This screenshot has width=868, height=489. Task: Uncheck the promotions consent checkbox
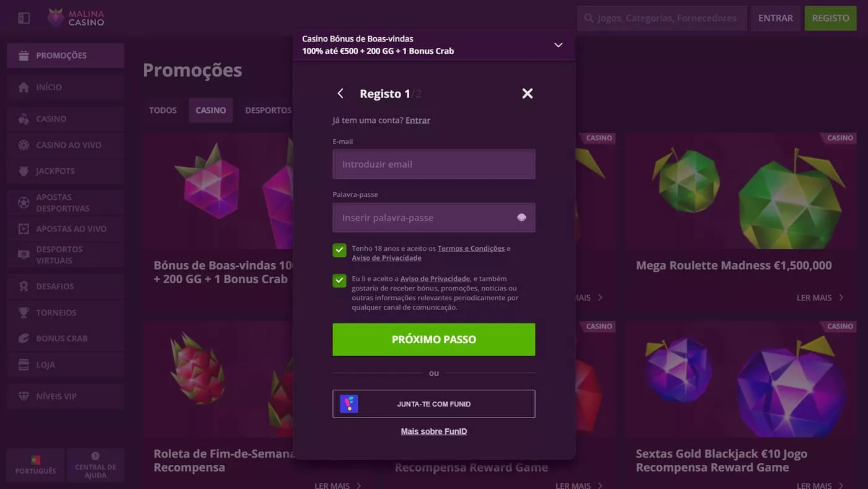point(339,280)
